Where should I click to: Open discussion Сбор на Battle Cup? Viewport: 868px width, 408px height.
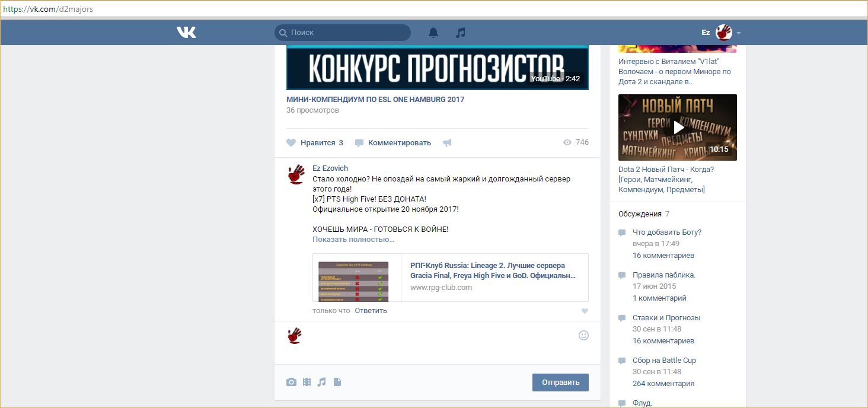(x=665, y=361)
